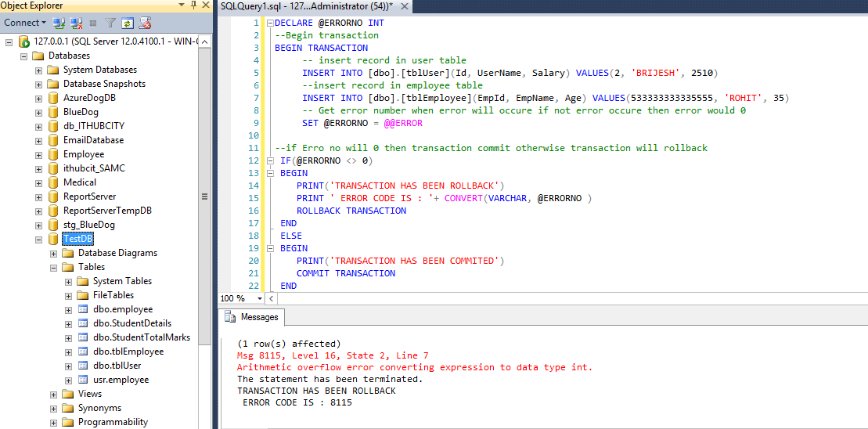Expand the ReportServer database node
The height and width of the screenshot is (429, 868).
38,197
